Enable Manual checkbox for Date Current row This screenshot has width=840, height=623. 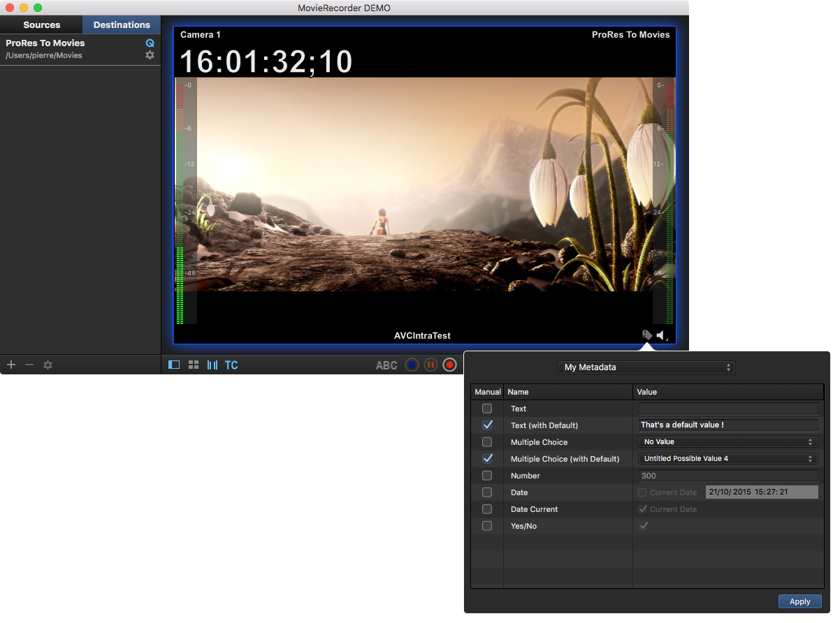487,509
